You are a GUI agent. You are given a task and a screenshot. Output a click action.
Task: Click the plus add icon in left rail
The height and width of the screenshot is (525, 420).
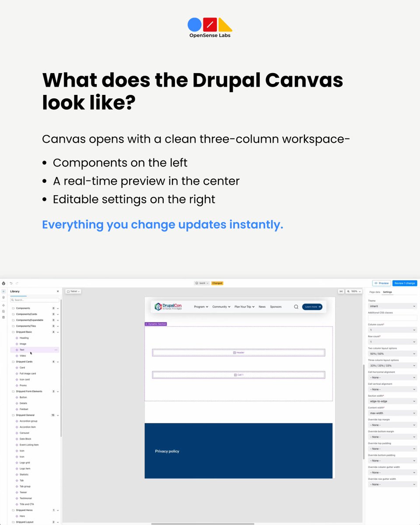(x=3, y=291)
